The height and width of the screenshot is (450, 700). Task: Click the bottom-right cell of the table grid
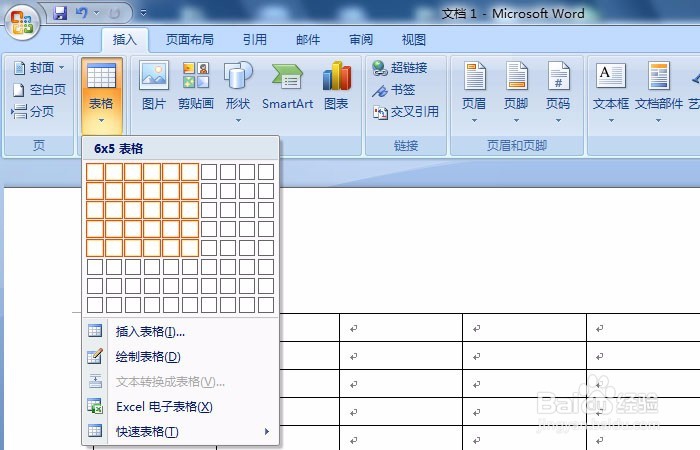click(x=266, y=305)
